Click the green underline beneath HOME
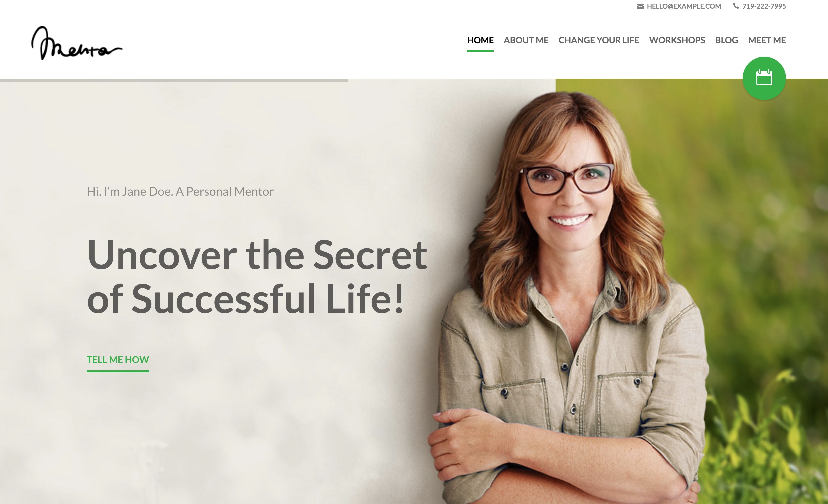Image resolution: width=828 pixels, height=504 pixels. click(480, 51)
